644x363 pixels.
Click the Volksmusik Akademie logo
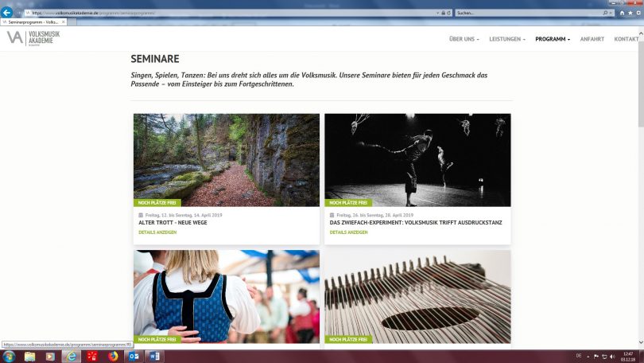click(33, 38)
